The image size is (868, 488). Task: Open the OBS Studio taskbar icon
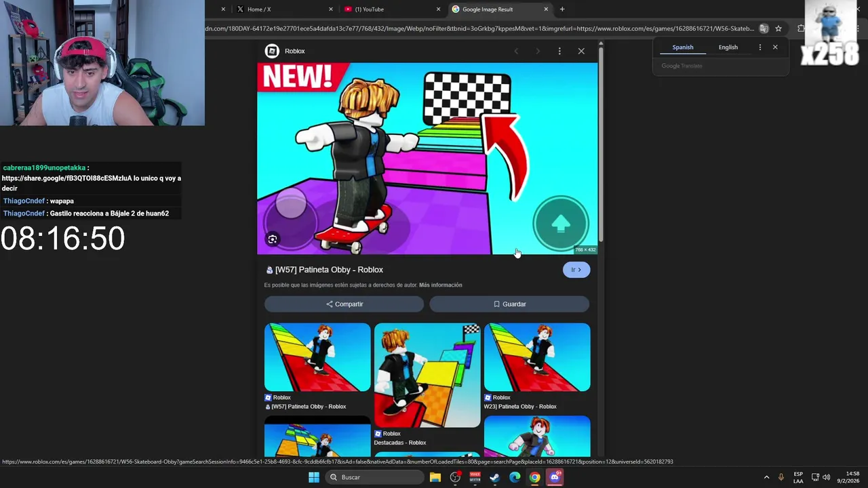[x=455, y=477]
